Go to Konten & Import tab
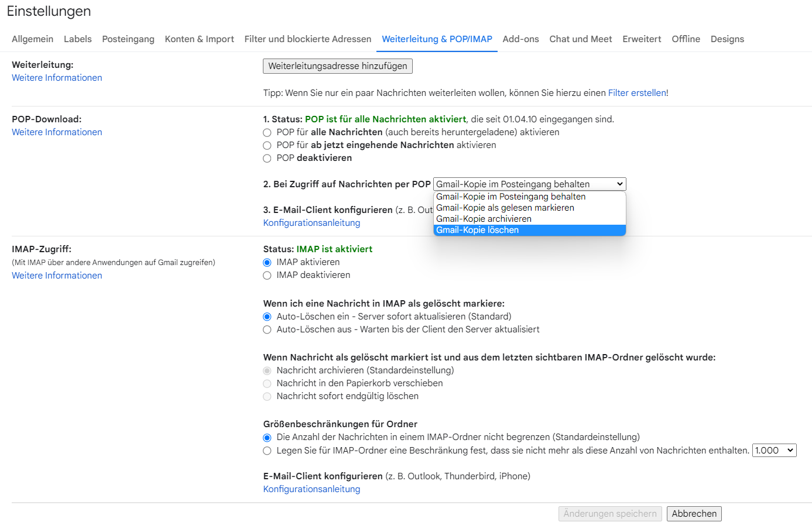Image resolution: width=812 pixels, height=529 pixels. tap(200, 39)
